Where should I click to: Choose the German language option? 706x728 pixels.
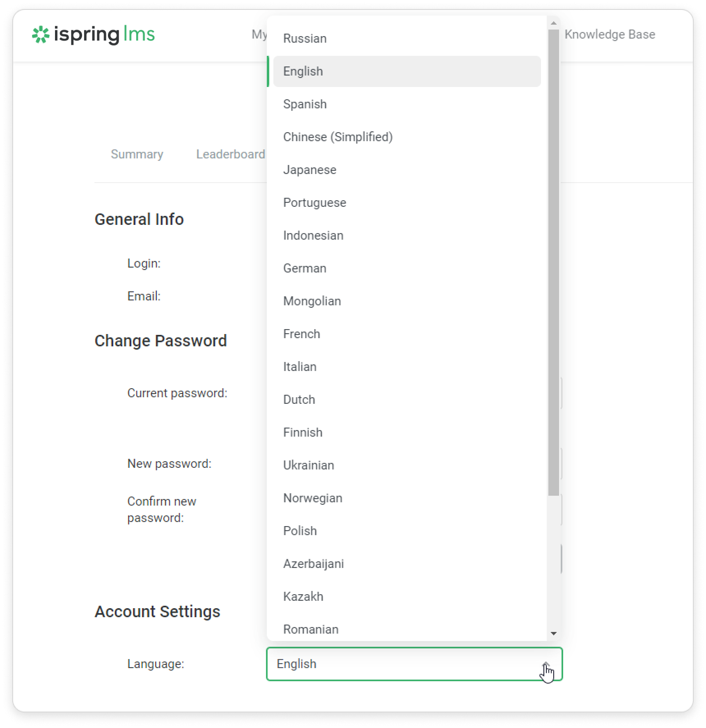(305, 268)
